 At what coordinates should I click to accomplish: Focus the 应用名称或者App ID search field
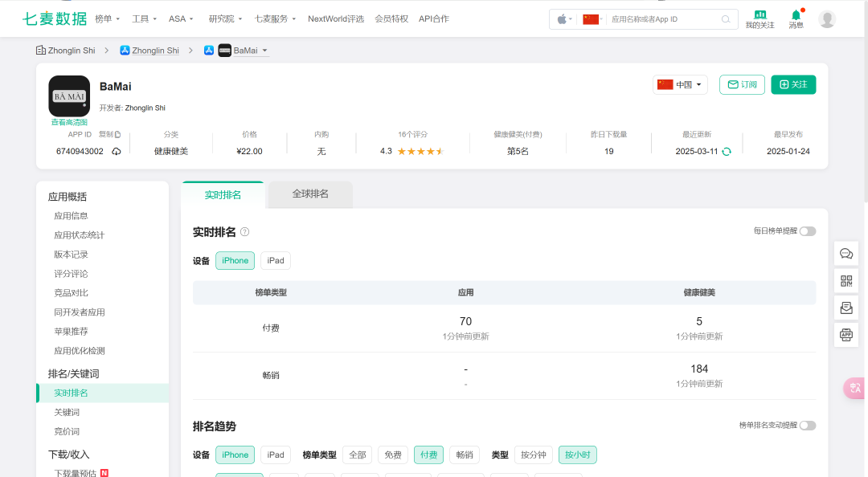click(663, 19)
